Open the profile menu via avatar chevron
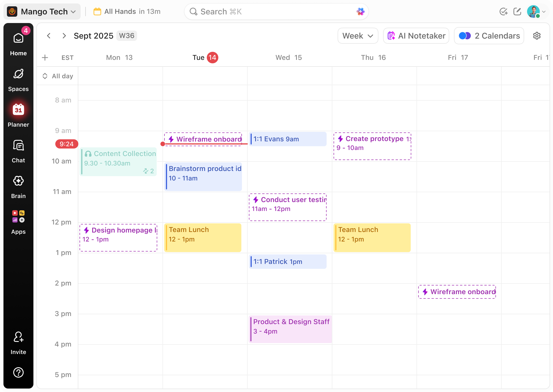This screenshot has height=392, width=553. (544, 12)
